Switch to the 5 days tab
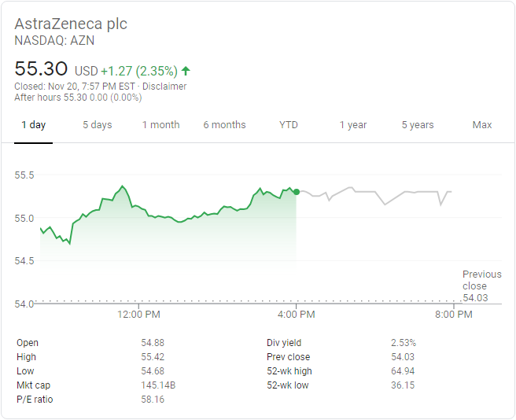 [98, 125]
